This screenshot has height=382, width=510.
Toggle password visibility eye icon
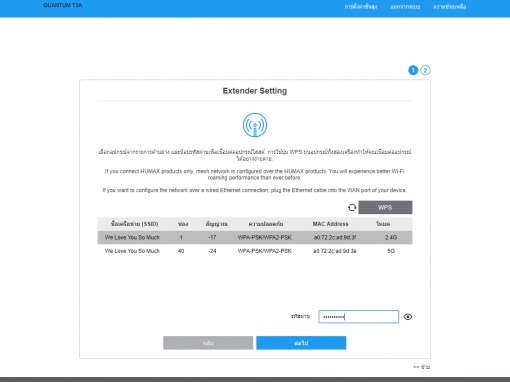(408, 317)
